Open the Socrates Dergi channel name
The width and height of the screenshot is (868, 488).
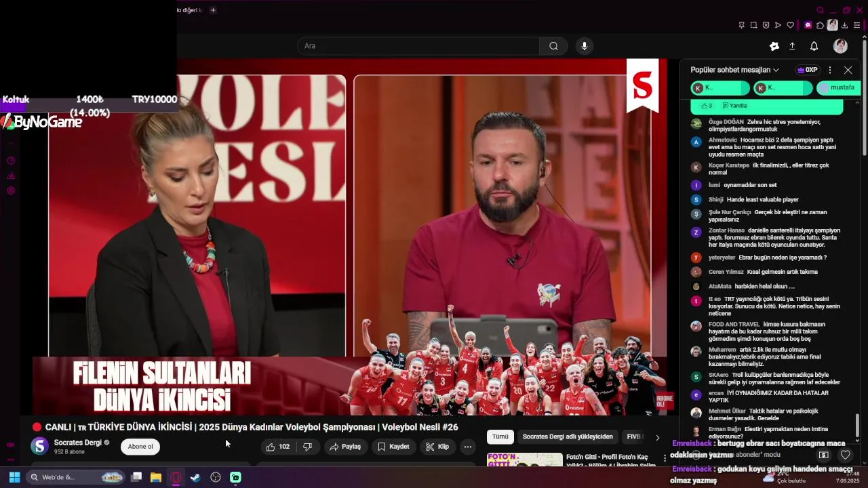click(x=78, y=443)
